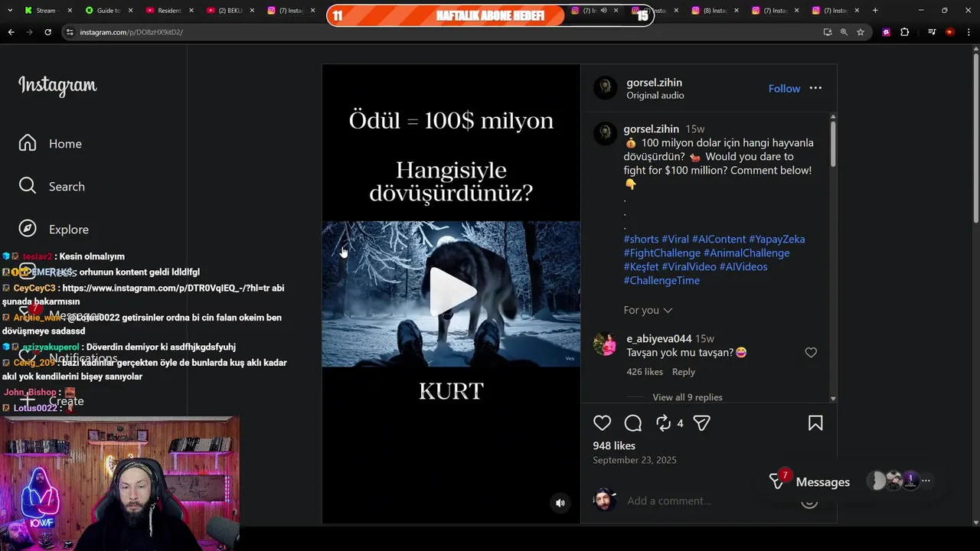The image size is (980, 551).
Task: Open hashtag #shorts
Action: 641,240
